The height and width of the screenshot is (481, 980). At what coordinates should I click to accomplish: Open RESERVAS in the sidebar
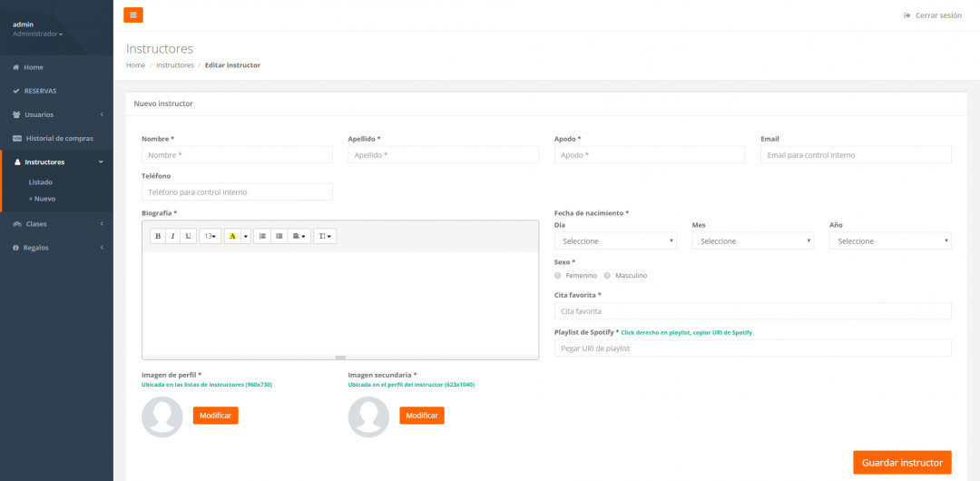point(39,91)
